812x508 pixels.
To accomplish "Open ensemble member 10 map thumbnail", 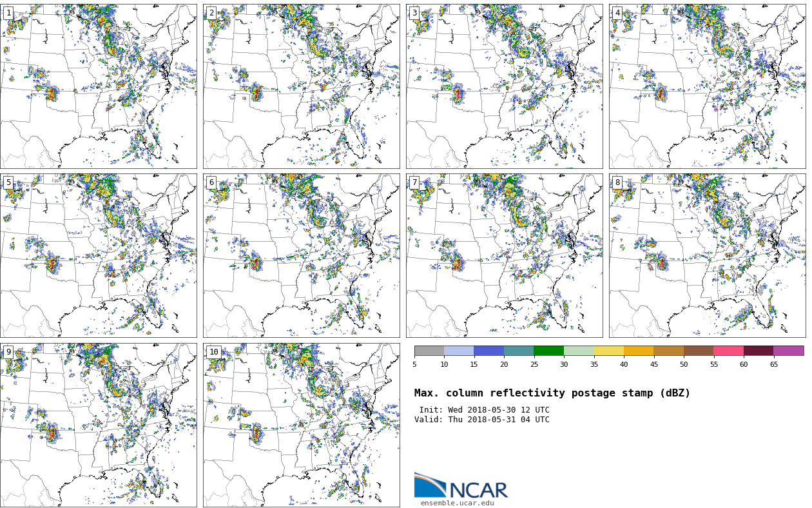I will [x=301, y=425].
